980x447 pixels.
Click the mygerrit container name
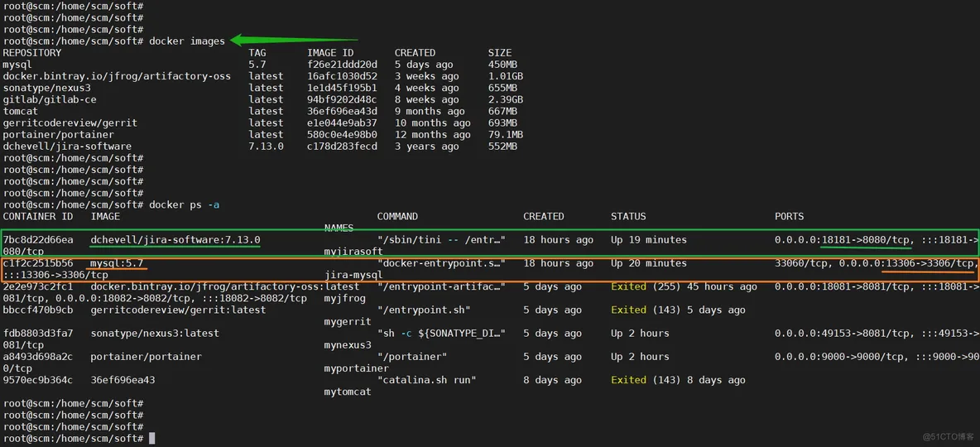348,321
